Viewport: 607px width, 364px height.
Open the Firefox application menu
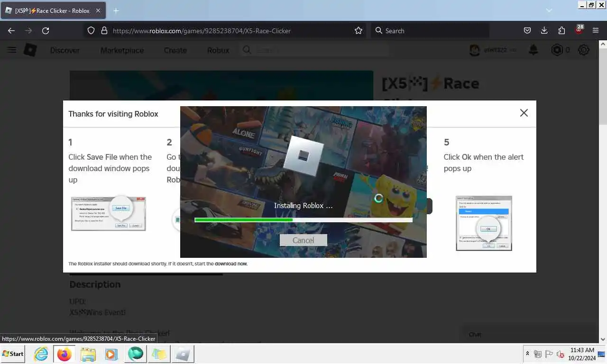[596, 30]
